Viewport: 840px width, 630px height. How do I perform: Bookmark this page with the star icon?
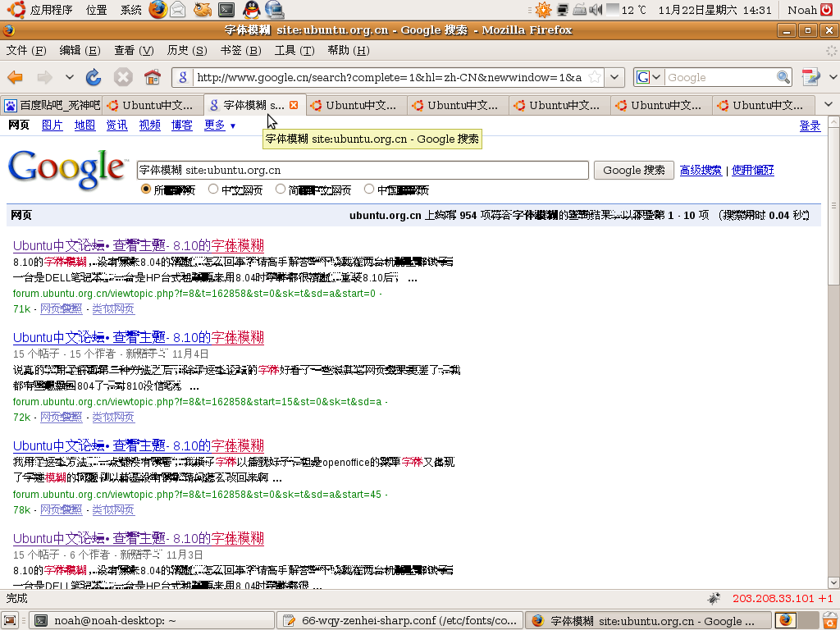coord(594,77)
